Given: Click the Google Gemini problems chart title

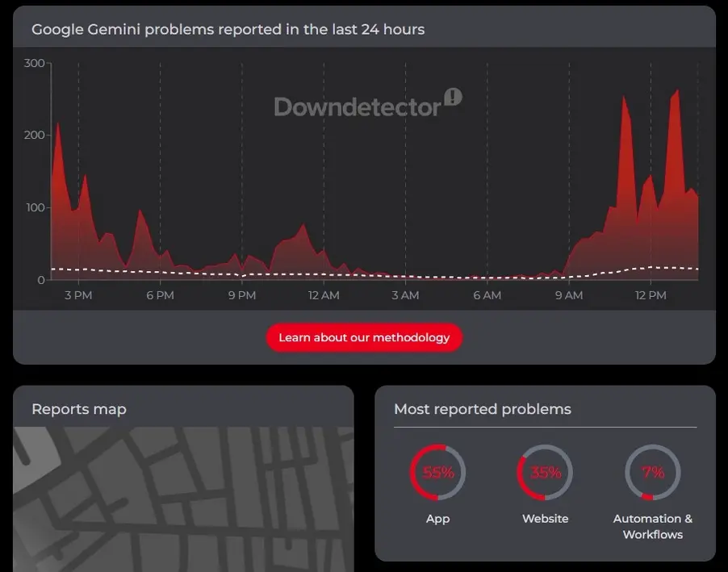Looking at the screenshot, I should pos(228,29).
